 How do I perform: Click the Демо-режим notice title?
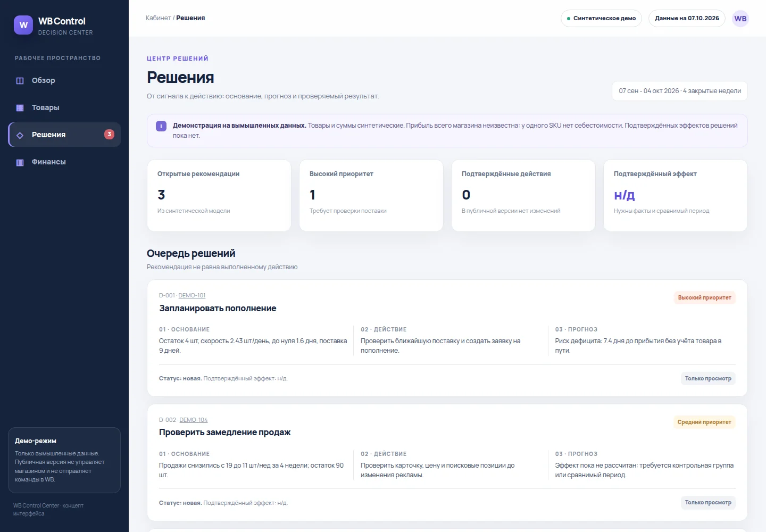[x=36, y=441]
